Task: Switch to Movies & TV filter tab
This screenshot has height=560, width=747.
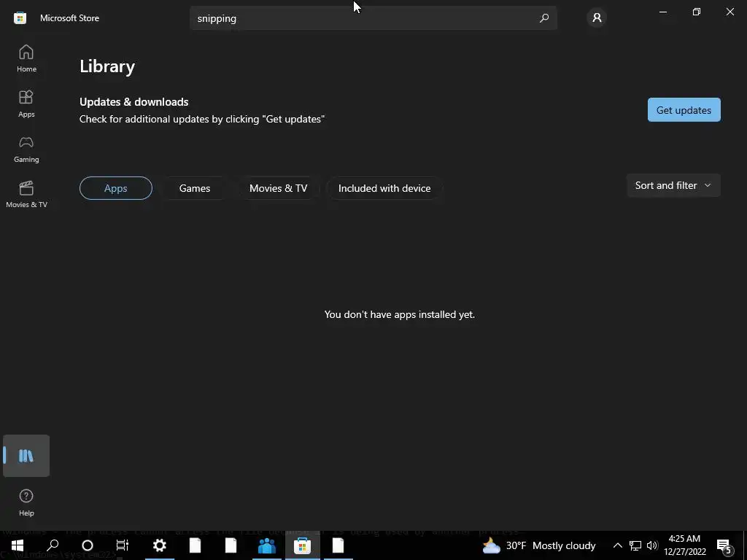Action: (x=278, y=188)
